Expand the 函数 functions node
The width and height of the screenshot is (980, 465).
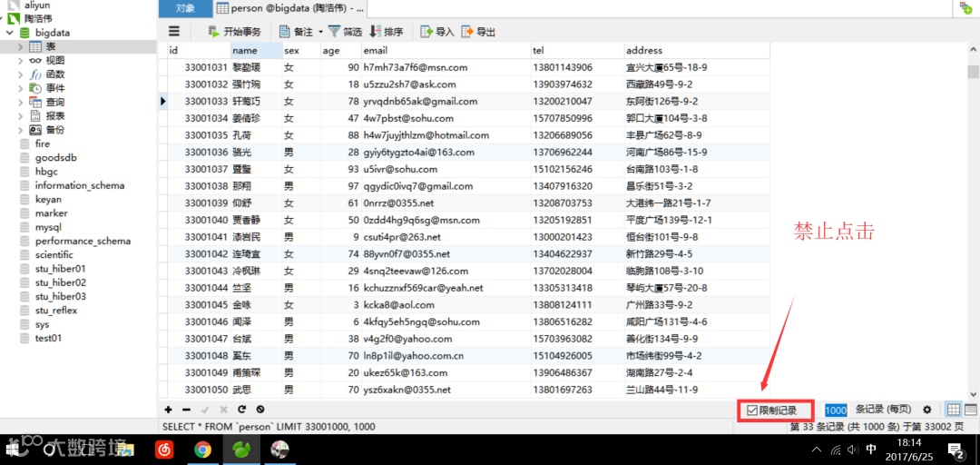[21, 74]
